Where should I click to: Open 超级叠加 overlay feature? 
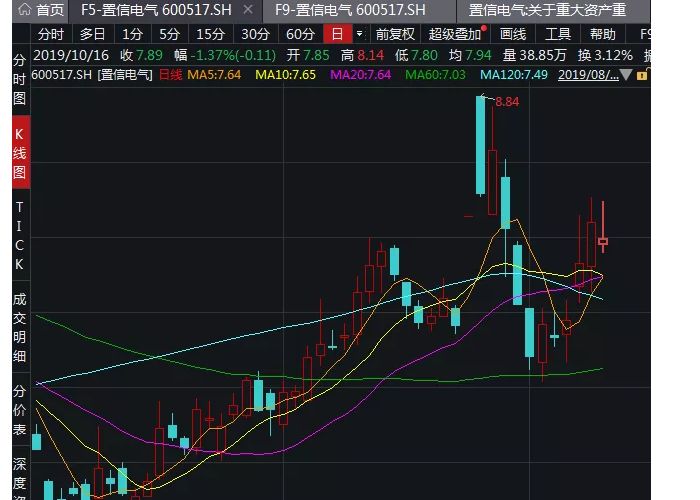pyautogui.click(x=454, y=34)
